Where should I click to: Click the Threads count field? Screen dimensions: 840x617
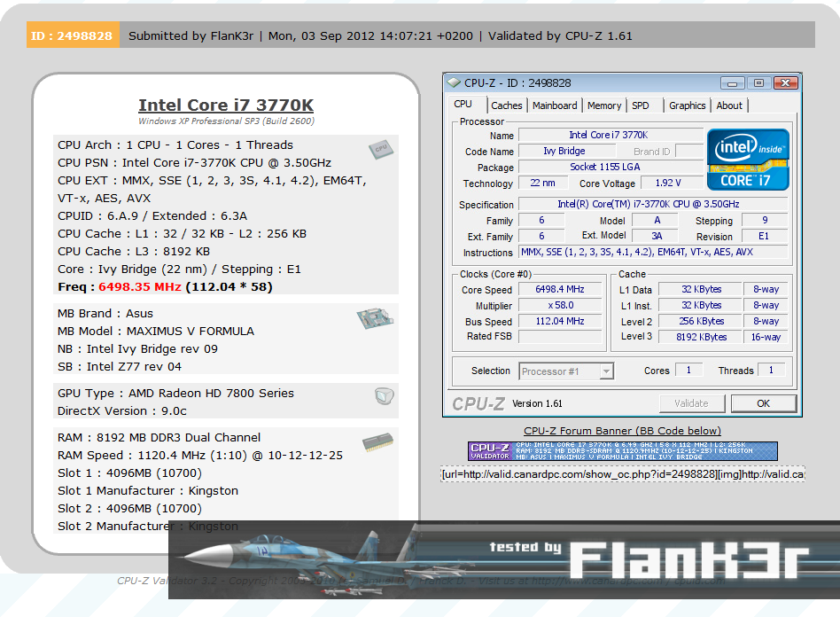772,370
